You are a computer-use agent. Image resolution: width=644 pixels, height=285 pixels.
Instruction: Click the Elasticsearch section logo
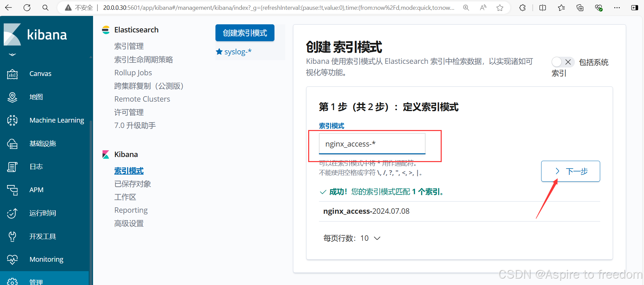[106, 30]
